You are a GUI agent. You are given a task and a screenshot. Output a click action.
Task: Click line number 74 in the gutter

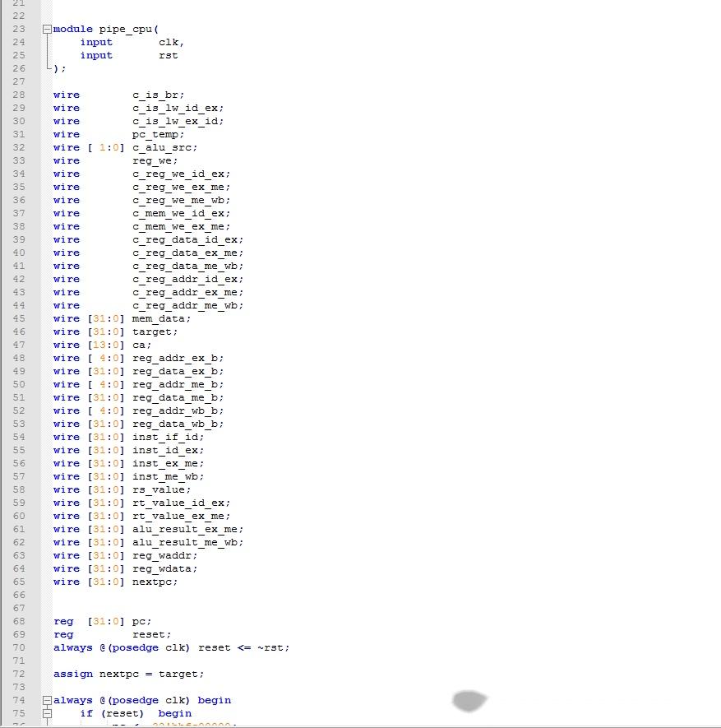pos(18,700)
